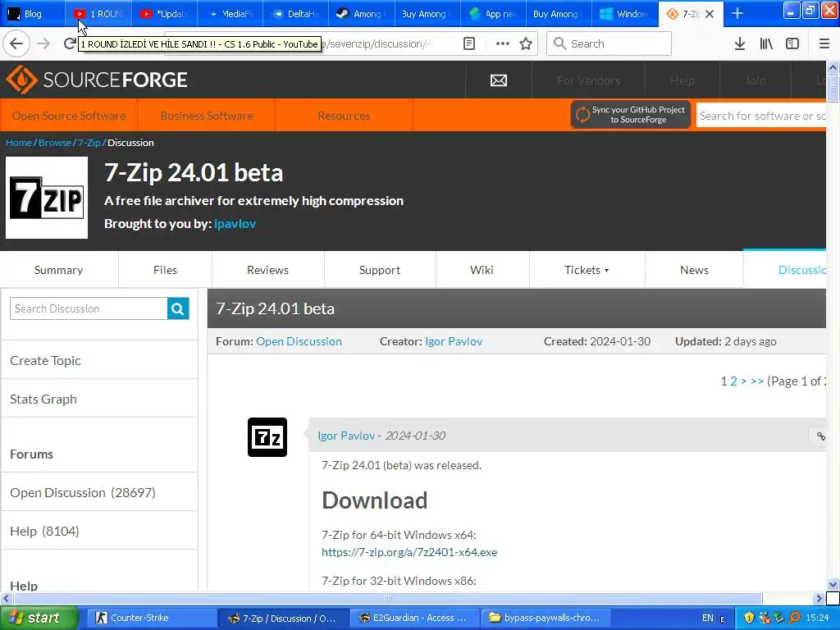Click the Join header link
The image size is (840, 630).
click(x=756, y=80)
